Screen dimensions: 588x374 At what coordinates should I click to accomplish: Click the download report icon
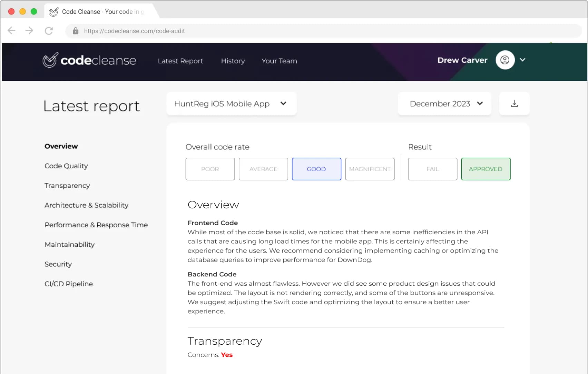click(514, 104)
